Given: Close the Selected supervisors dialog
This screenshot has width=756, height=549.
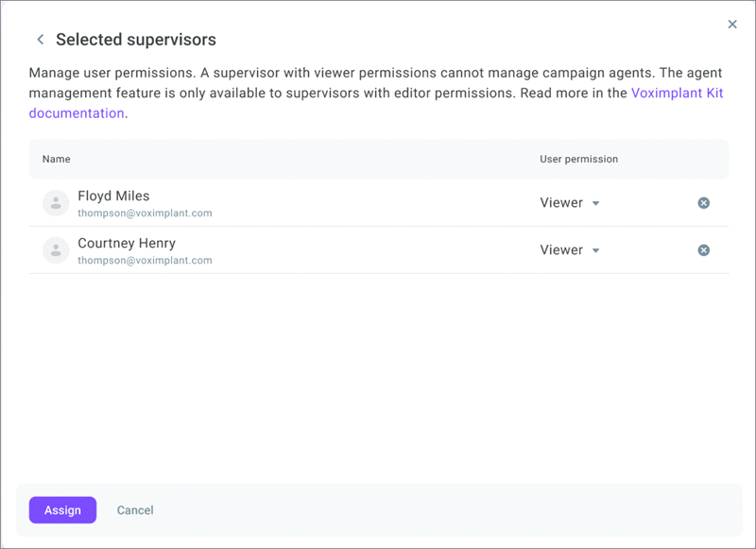Looking at the screenshot, I should coord(731,25).
